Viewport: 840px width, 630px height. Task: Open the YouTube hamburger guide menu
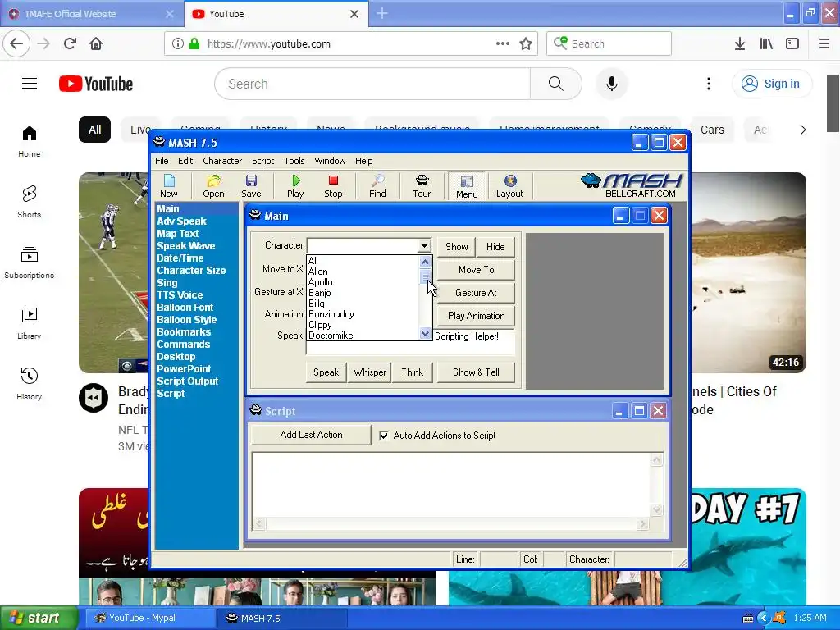pyautogui.click(x=30, y=84)
